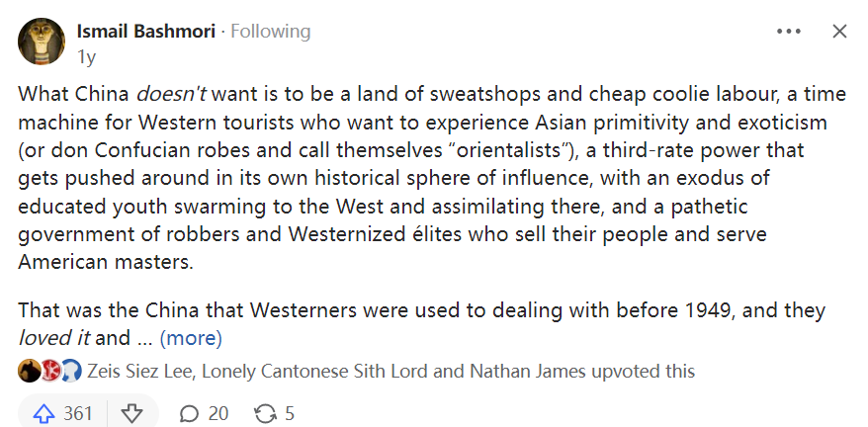Image resolution: width=868 pixels, height=427 pixels.
Task: Click the first upvoter's small avatar
Action: pos(28,372)
